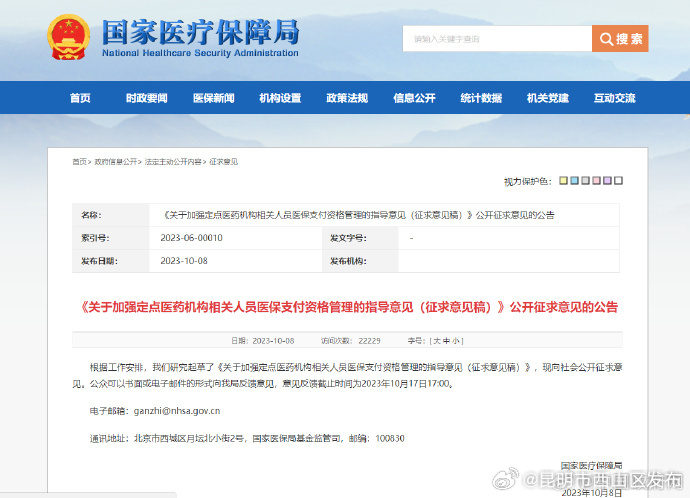Screen dimensions: 690x498
Task: Click index number 2023-06-00010
Action: (x=191, y=238)
